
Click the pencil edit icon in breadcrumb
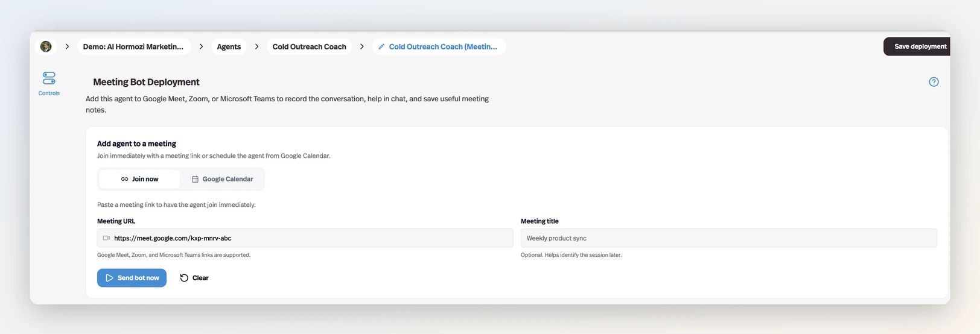click(x=381, y=46)
